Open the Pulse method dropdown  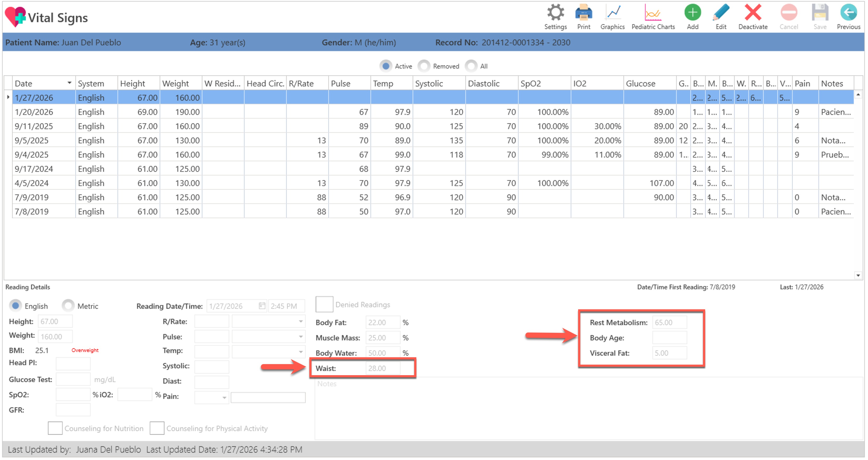301,337
